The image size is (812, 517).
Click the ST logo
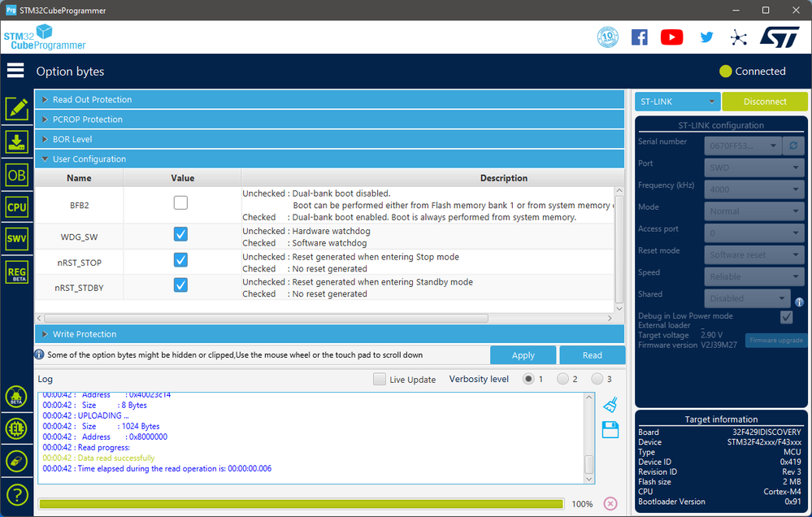pyautogui.click(x=779, y=37)
